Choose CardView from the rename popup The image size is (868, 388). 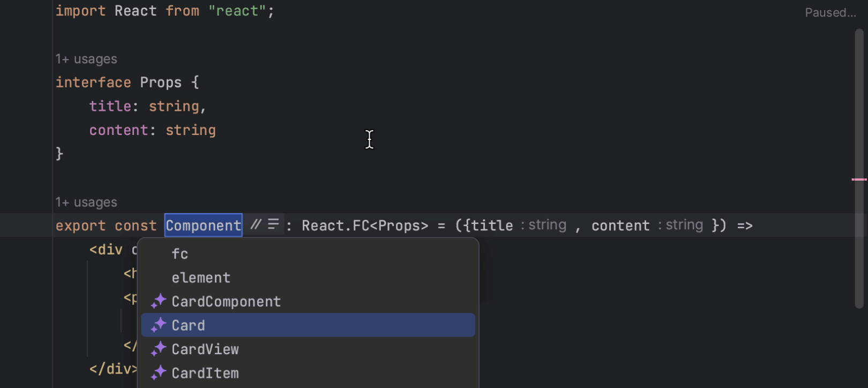(205, 349)
